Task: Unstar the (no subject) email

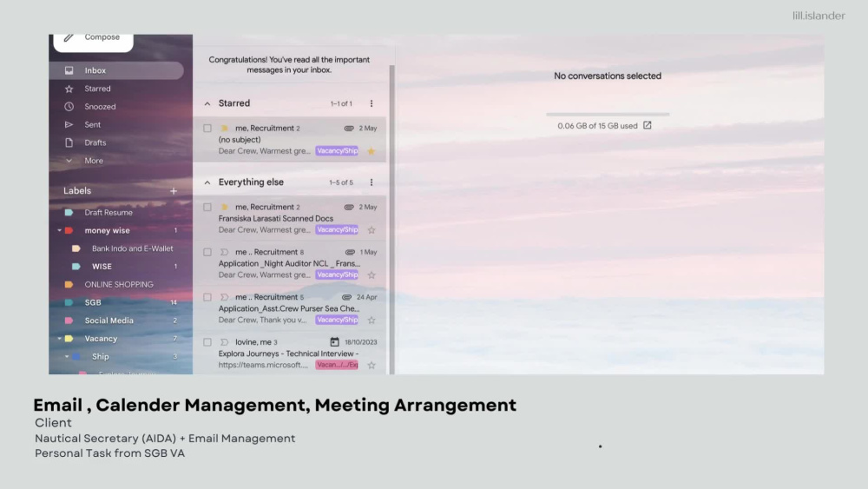Action: 372,150
